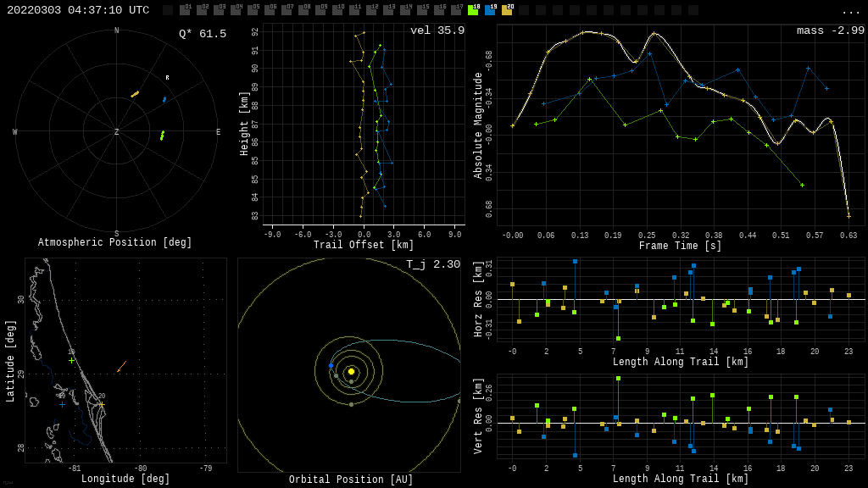
Task: Select the vel 35.9 readout
Action: click(x=437, y=30)
